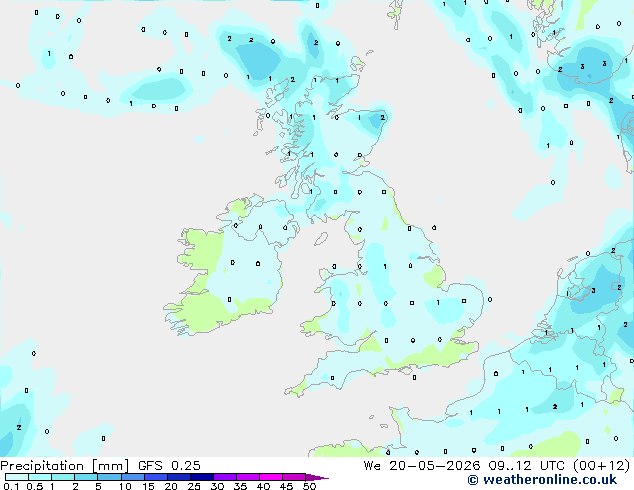This screenshot has width=634, height=490.
Task: Click the '(00+12)' forecast run label
Action: click(x=602, y=466)
